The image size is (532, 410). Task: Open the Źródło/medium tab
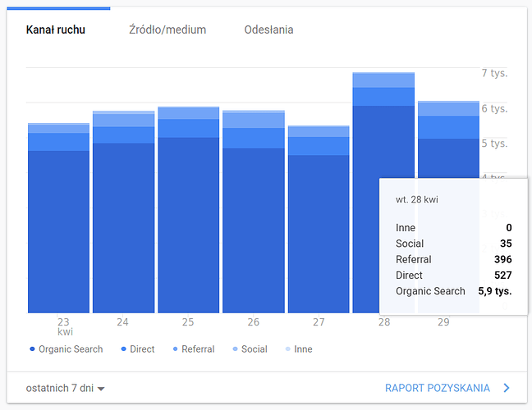167,30
